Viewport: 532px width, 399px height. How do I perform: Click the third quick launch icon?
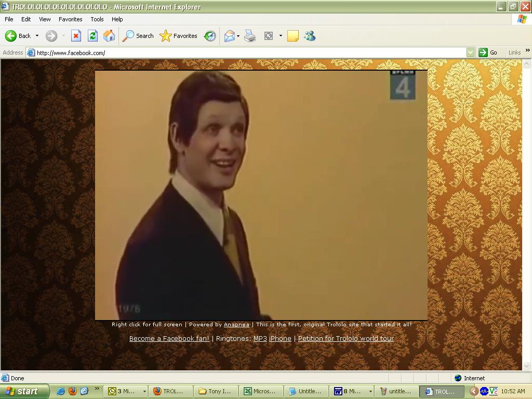tap(84, 391)
